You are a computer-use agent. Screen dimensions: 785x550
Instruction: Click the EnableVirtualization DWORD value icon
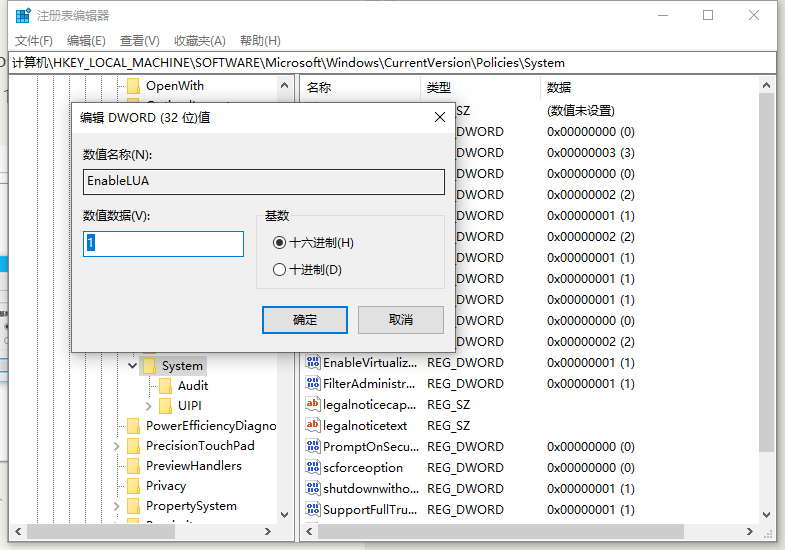(312, 362)
